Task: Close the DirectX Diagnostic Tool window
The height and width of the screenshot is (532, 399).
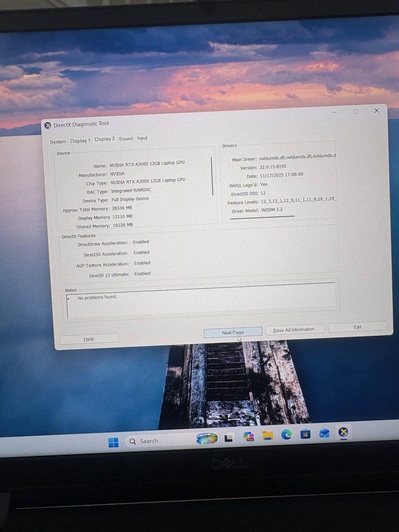Action: point(377,110)
